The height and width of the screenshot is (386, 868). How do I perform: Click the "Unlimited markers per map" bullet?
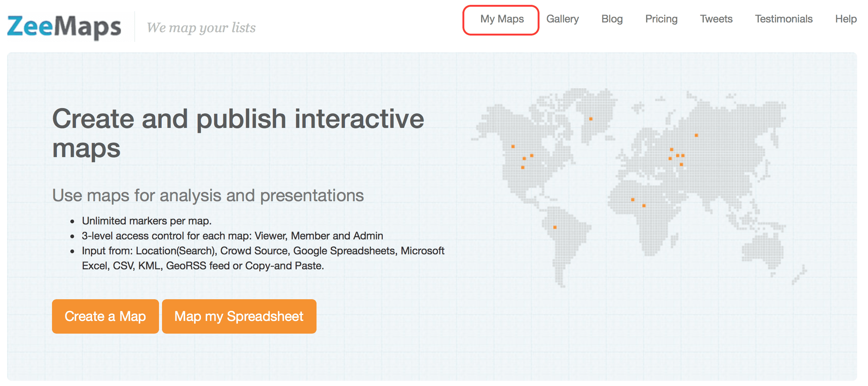pos(147,221)
